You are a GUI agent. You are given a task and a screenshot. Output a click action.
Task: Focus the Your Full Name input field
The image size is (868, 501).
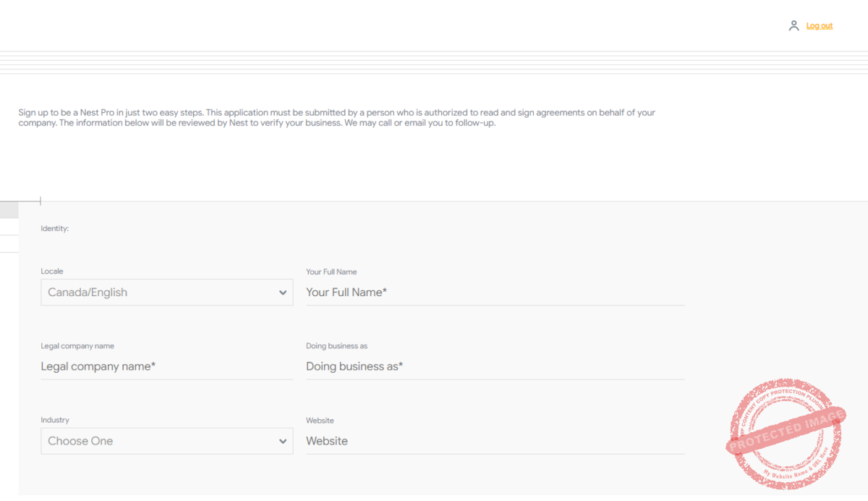pyautogui.click(x=495, y=292)
